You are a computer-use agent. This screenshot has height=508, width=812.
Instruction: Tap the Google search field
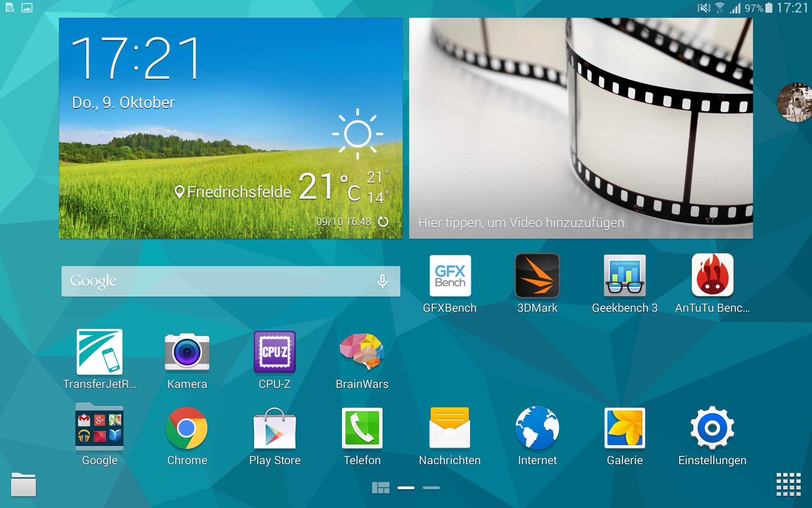pos(231,281)
